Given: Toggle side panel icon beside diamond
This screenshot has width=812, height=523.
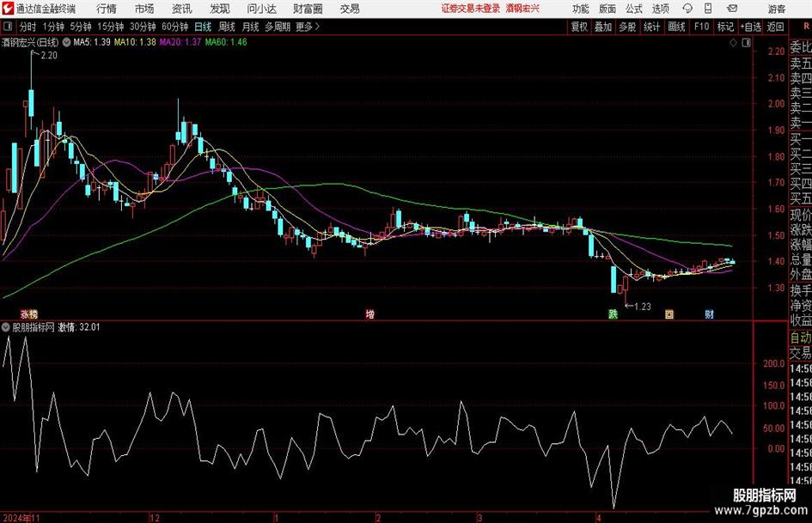Looking at the screenshot, I should pyautogui.click(x=746, y=43).
